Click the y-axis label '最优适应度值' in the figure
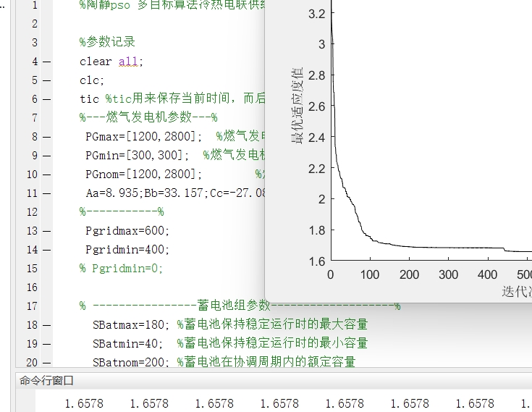Viewport: 532px width, 412px height. 297,106
